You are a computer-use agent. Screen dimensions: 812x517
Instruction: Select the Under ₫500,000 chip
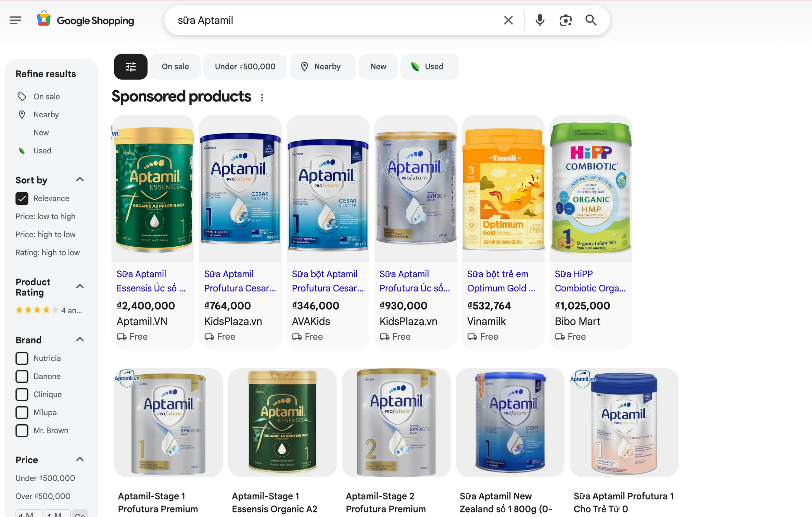pyautogui.click(x=245, y=67)
